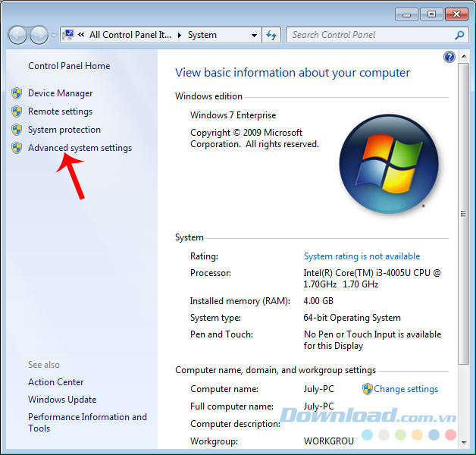Viewport: 476px width, 455px height.
Task: Click Windows 7 Enterprise edition text
Action: coord(233,115)
